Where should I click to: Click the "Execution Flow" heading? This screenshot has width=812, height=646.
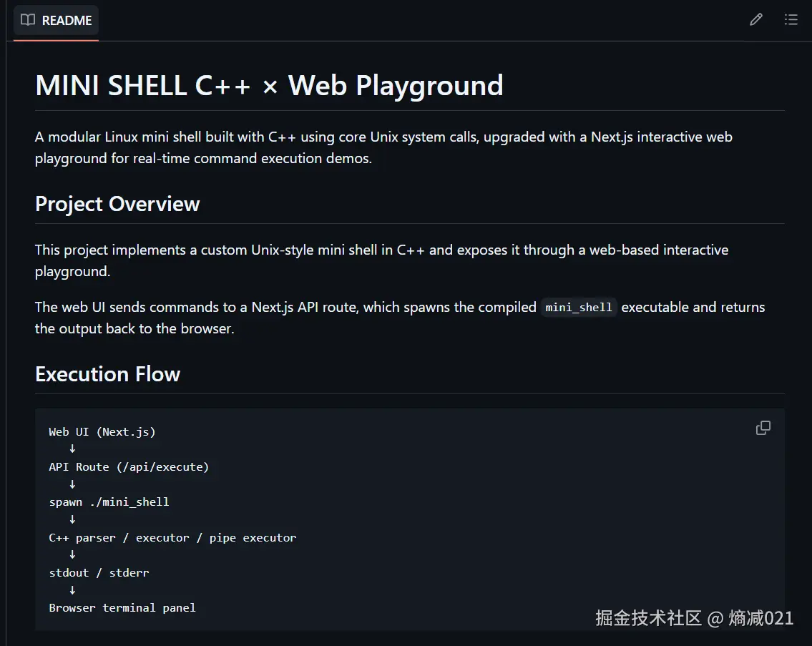pyautogui.click(x=107, y=374)
